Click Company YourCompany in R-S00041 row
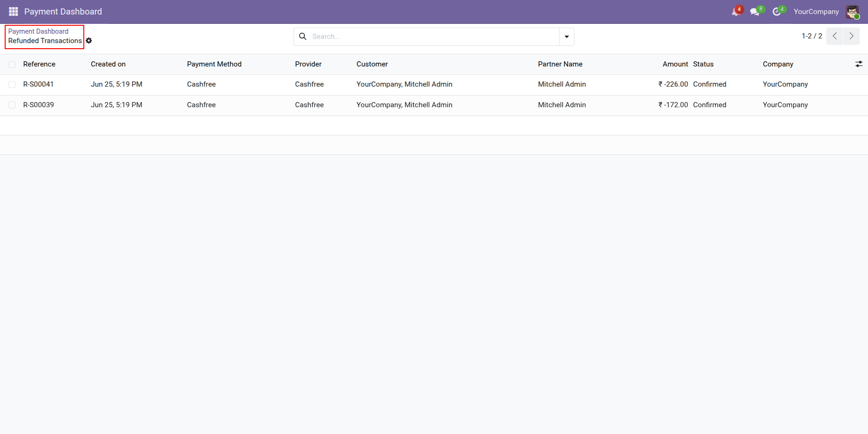The image size is (868, 434). coord(785,84)
